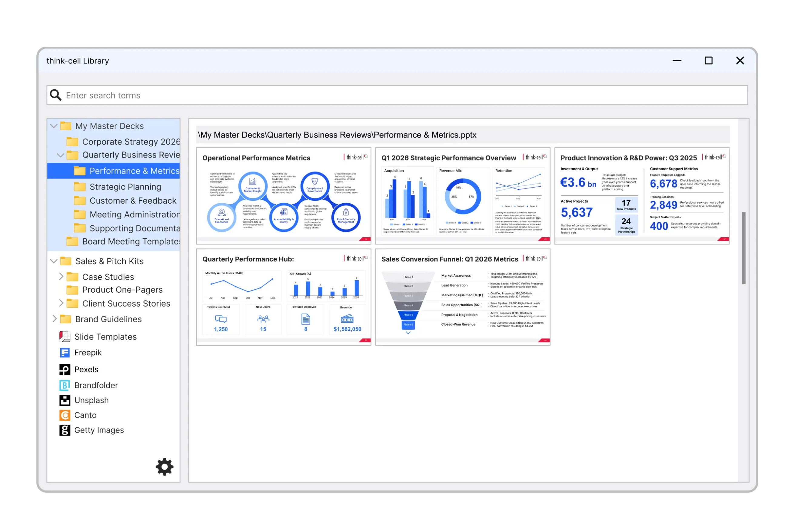
Task: Open the Slide Templates label
Action: tap(105, 337)
